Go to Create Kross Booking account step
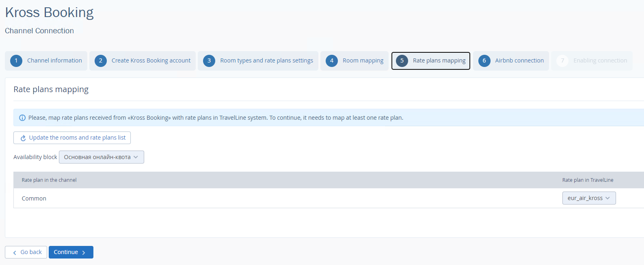The height and width of the screenshot is (265, 644). coord(143,61)
